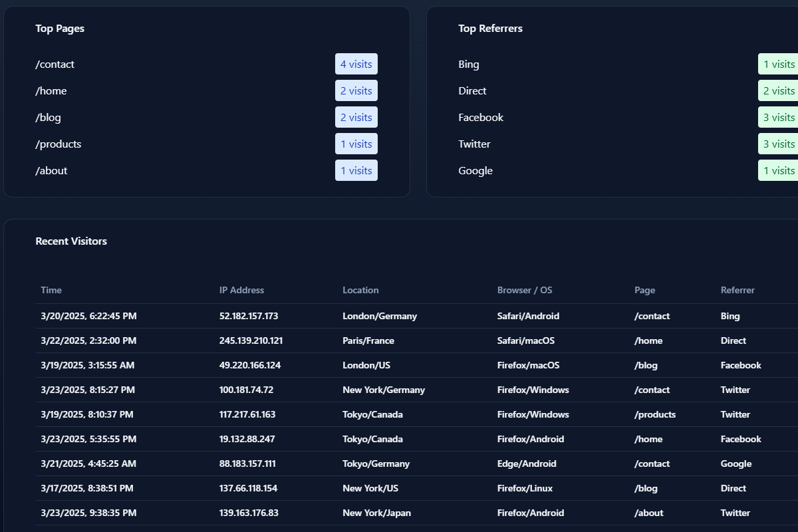798x532 pixels.
Task: Click Bing in the visitors table Referrer column
Action: [x=730, y=316]
